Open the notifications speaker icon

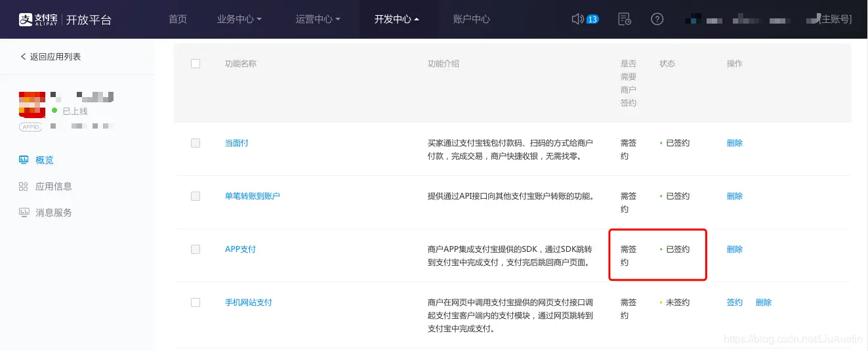[x=578, y=19]
